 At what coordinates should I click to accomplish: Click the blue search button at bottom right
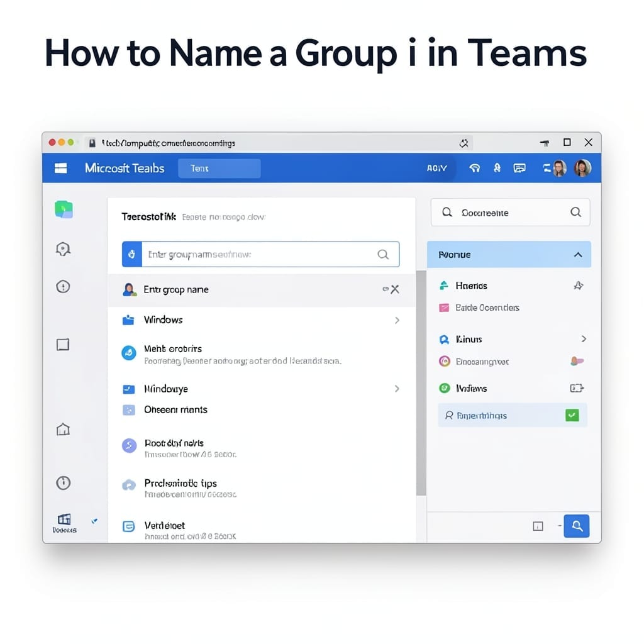pyautogui.click(x=577, y=526)
